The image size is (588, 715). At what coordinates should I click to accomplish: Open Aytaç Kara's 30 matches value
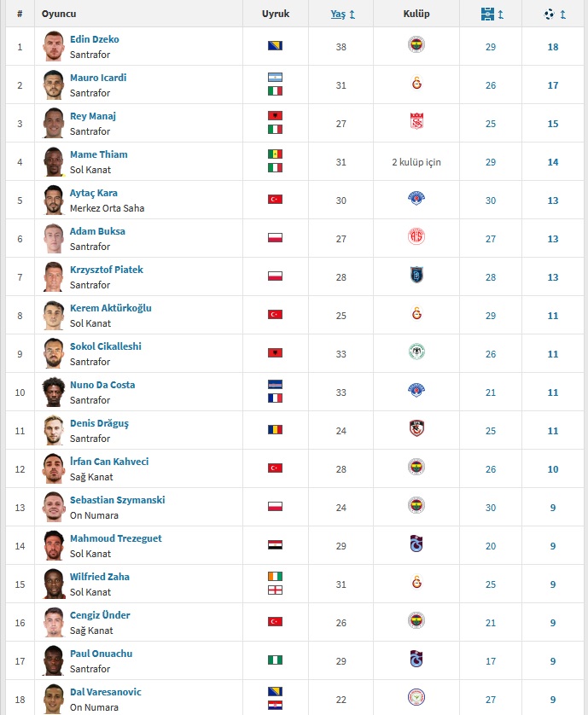[491, 201]
